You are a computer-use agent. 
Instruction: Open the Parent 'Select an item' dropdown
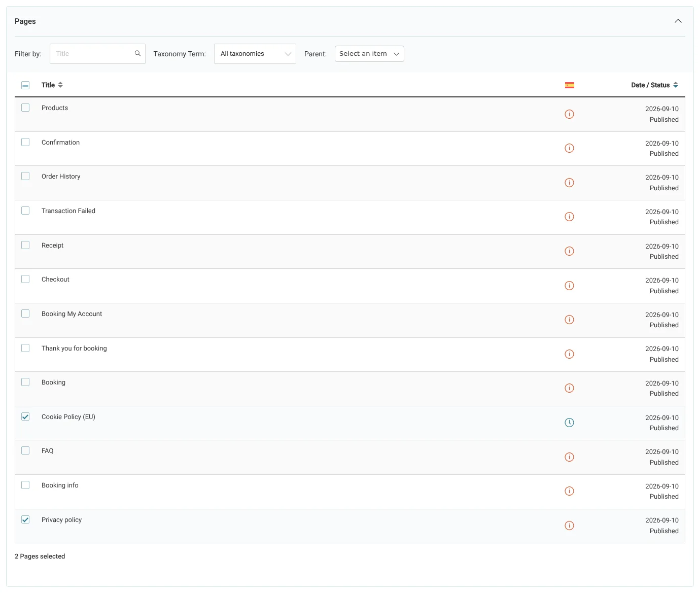coord(369,54)
